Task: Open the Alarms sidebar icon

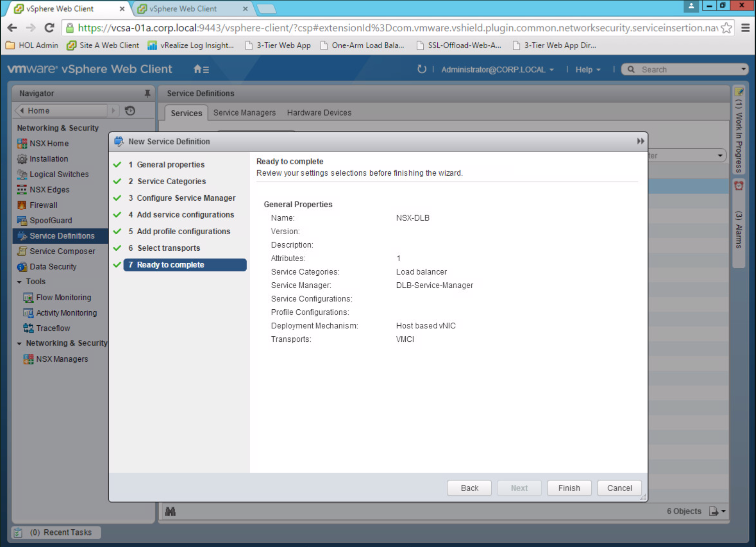Action: [x=738, y=186]
